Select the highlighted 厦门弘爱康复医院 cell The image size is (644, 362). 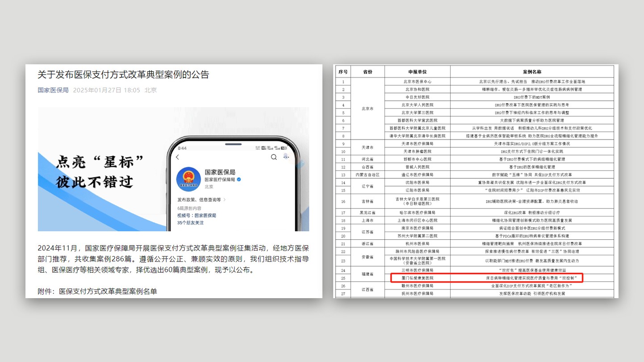click(418, 278)
